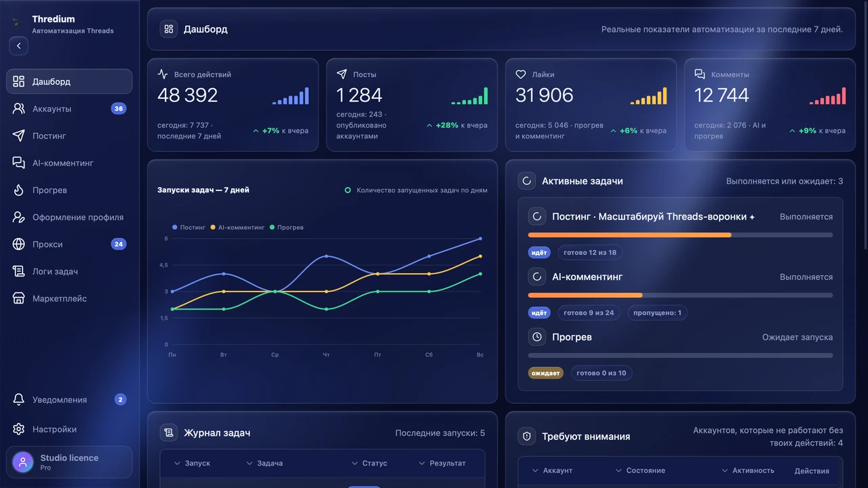Viewport: 868px width, 488px height.
Task: Click the Прокси badge showing 24
Action: (119, 244)
